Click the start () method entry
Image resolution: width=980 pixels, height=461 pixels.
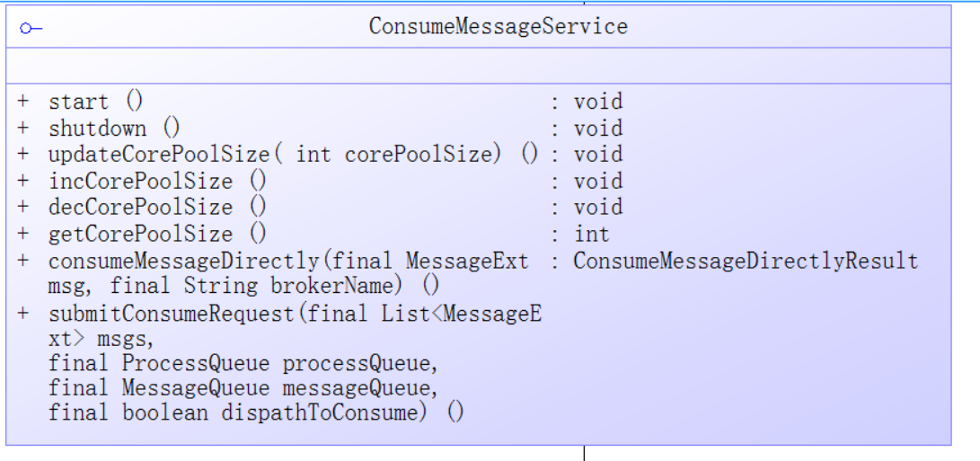(x=96, y=102)
